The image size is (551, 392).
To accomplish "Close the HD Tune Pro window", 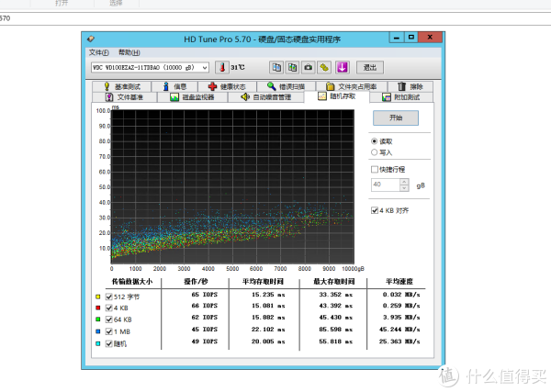I will [x=430, y=37].
